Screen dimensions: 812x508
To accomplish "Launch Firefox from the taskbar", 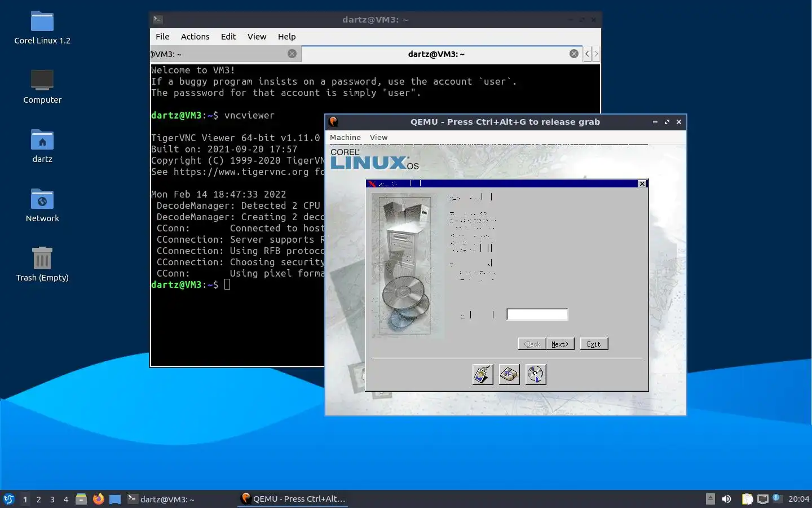I will 98,499.
